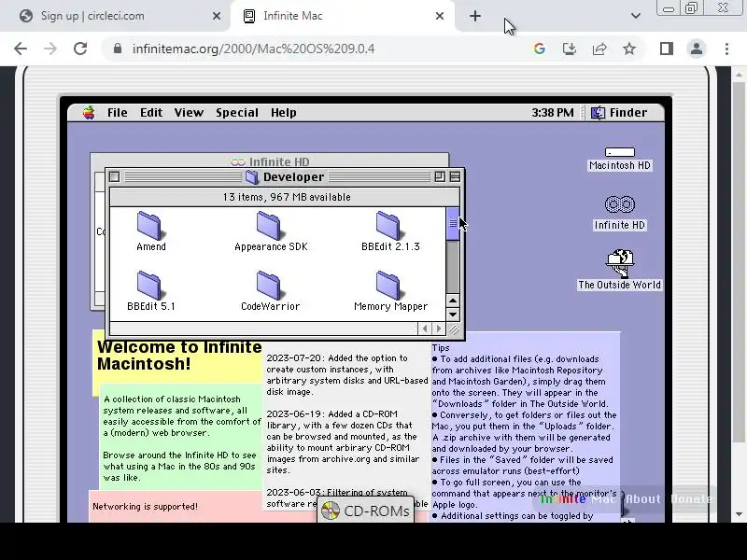Viewport: 747px width, 560px height.
Task: Click the 'Networking is supported!' note
Action: pos(145,507)
